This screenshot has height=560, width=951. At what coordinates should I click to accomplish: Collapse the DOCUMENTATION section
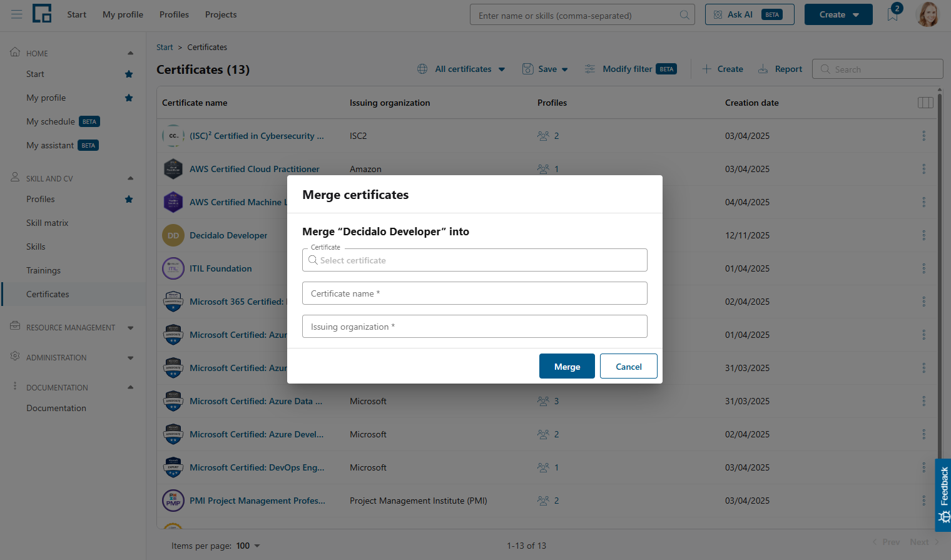pyautogui.click(x=130, y=387)
